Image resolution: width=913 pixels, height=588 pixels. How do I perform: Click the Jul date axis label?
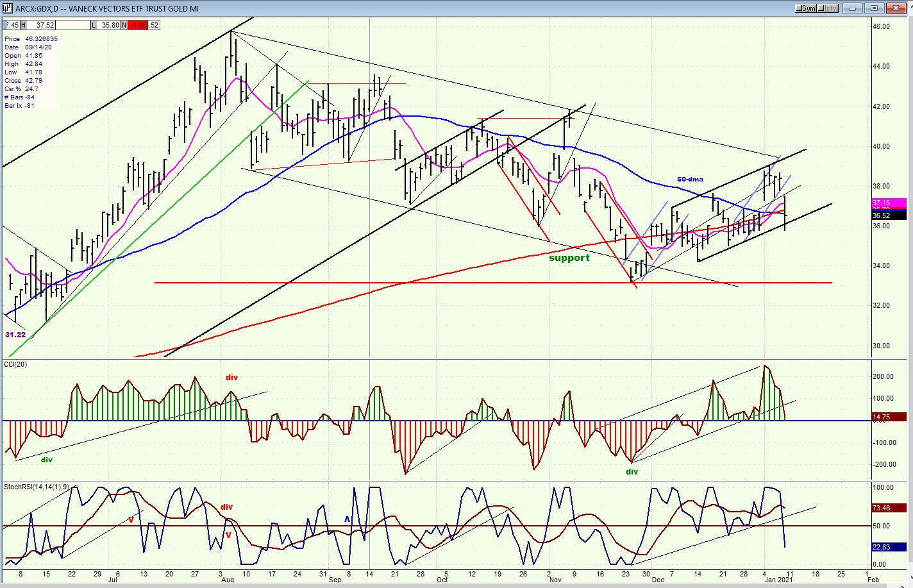pyautogui.click(x=113, y=580)
